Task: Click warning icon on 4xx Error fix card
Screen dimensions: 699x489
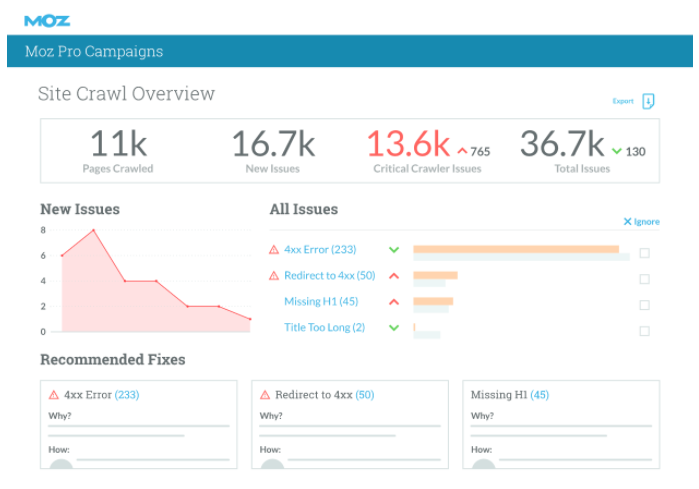Action: [x=54, y=395]
